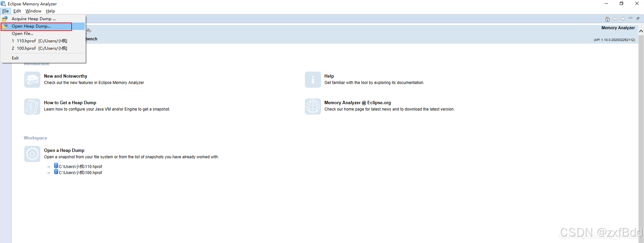This screenshot has width=644, height=243.
Task: Click 'Get familiar with the tool' description text
Action: (x=374, y=83)
